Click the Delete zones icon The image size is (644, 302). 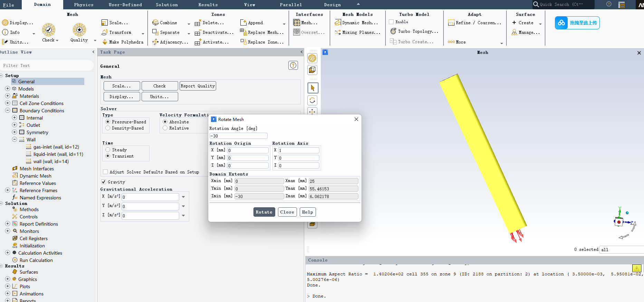(198, 23)
